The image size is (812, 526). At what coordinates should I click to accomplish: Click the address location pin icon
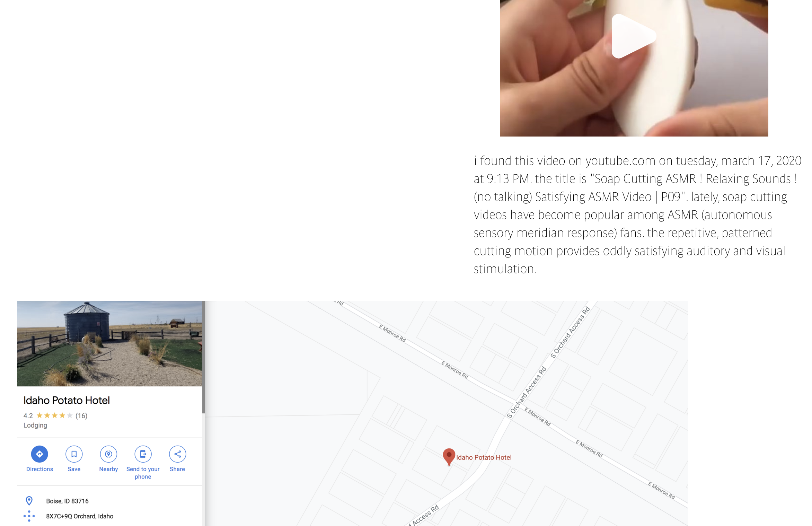[x=29, y=501]
